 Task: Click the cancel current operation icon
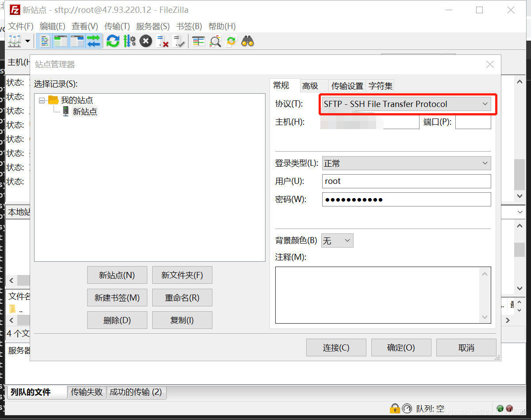pos(146,42)
